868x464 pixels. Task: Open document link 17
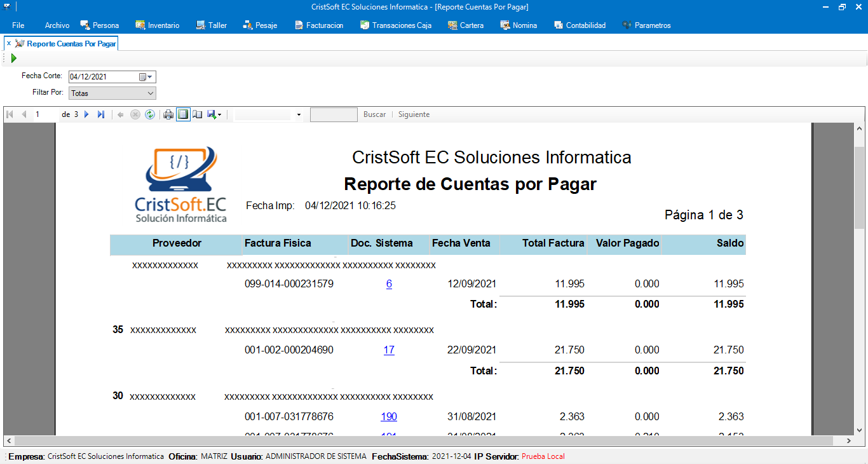pyautogui.click(x=389, y=350)
